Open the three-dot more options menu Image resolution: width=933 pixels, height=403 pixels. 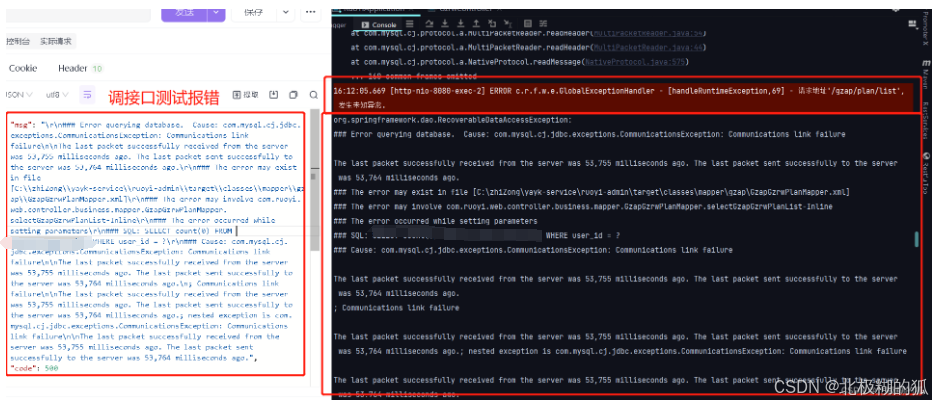coord(310,12)
